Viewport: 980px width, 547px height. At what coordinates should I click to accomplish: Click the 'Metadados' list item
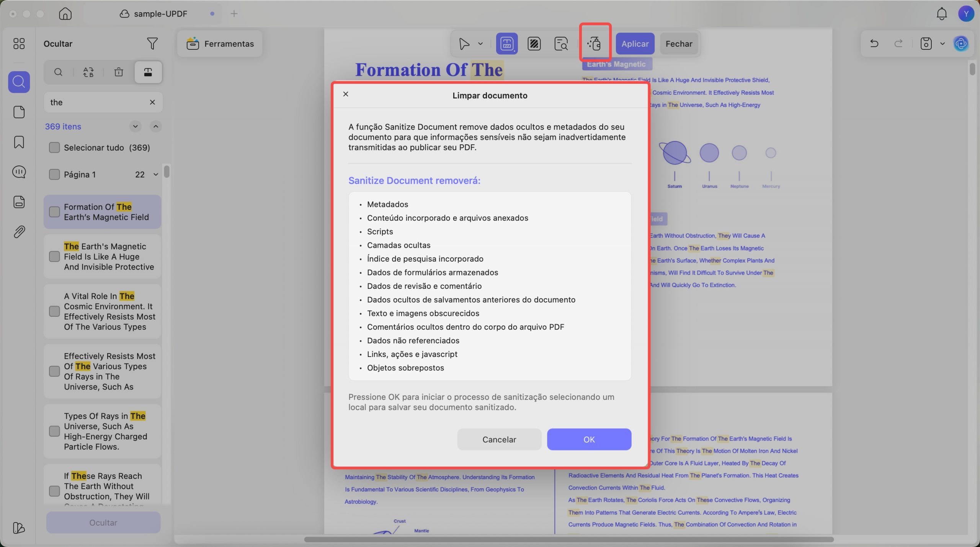pos(387,204)
